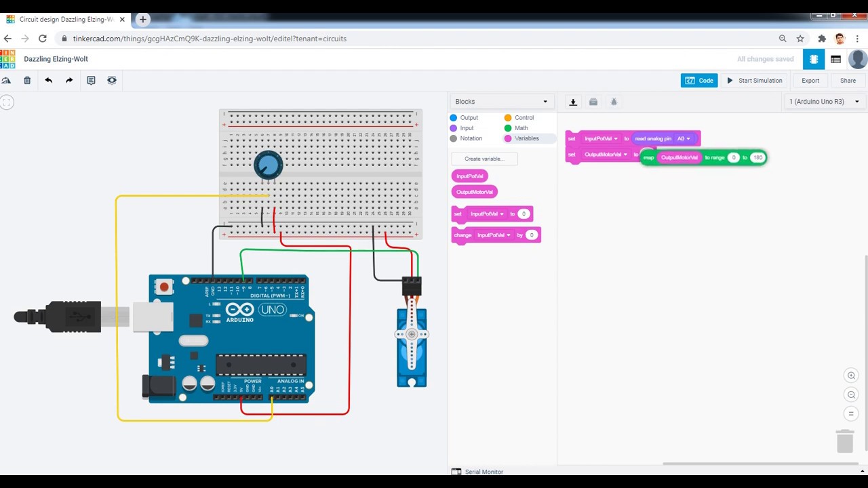Toggle notes visibility eye icon
This screenshot has width=868, height=488.
click(112, 80)
